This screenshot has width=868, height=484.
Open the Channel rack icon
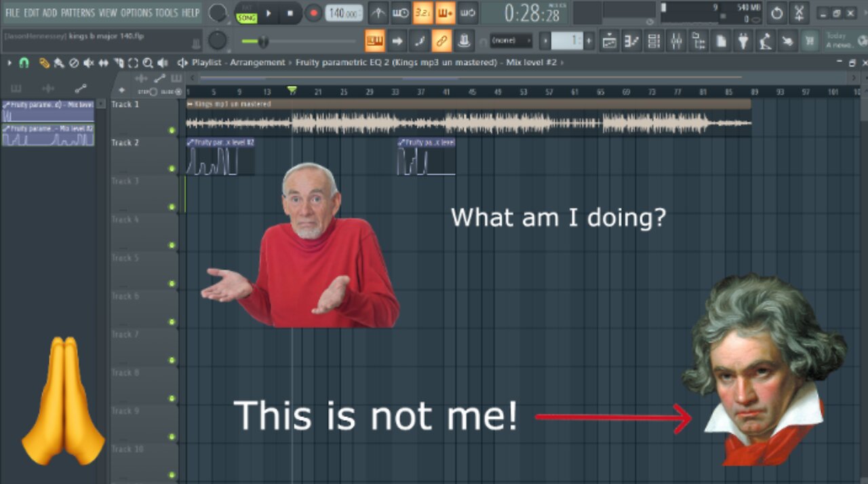(654, 41)
